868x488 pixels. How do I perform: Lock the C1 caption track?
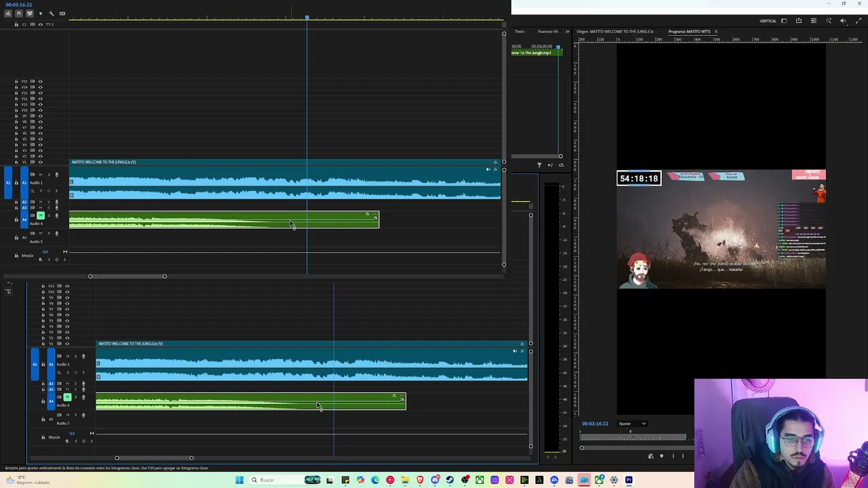coord(16,24)
